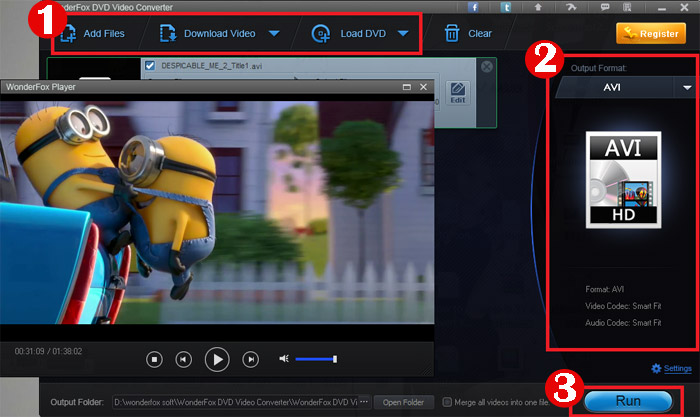Click the blue Run button
This screenshot has width=700, height=417.
(x=628, y=401)
